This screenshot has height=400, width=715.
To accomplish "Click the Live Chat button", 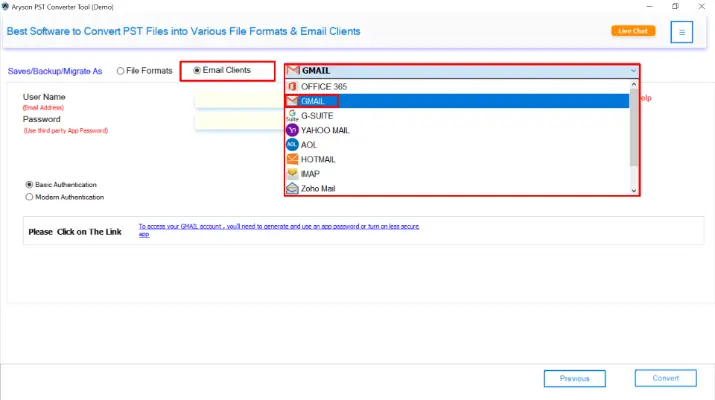I will click(x=633, y=31).
